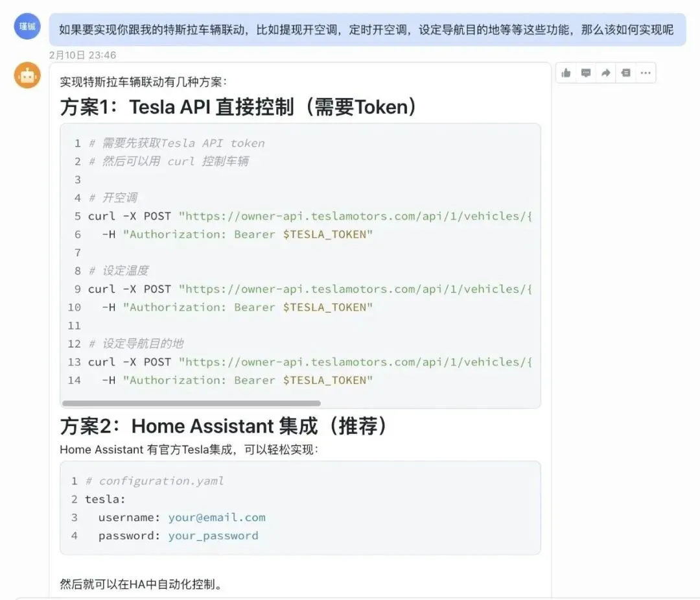This screenshot has width=700, height=600.
Task: Click the 设定导航目的地 comment on line 12
Action: pyautogui.click(x=136, y=343)
